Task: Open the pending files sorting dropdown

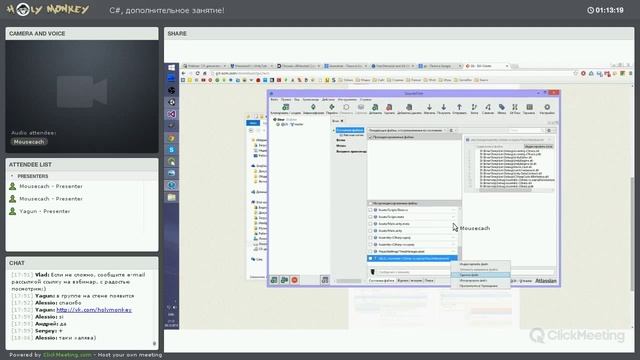Action: (407, 130)
